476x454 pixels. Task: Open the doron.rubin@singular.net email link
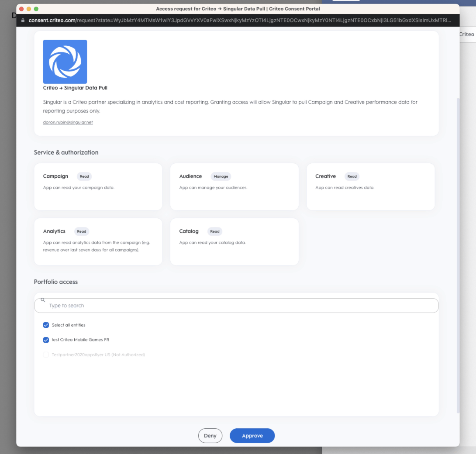tap(68, 122)
